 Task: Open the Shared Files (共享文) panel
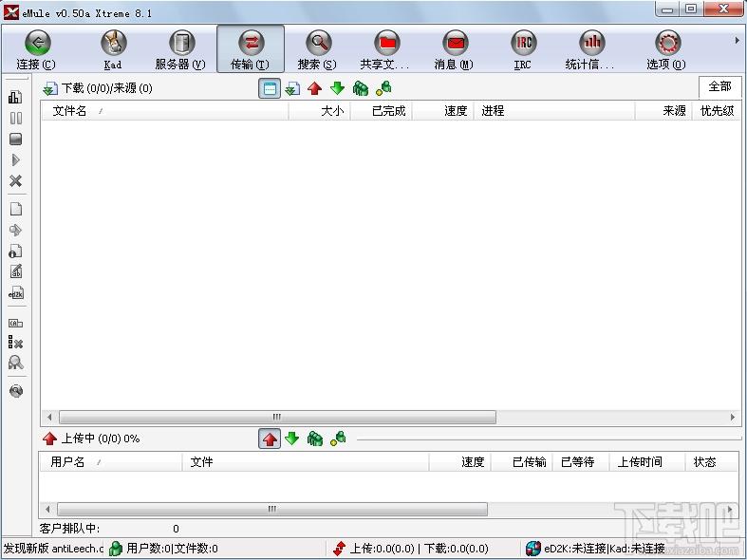(386, 49)
